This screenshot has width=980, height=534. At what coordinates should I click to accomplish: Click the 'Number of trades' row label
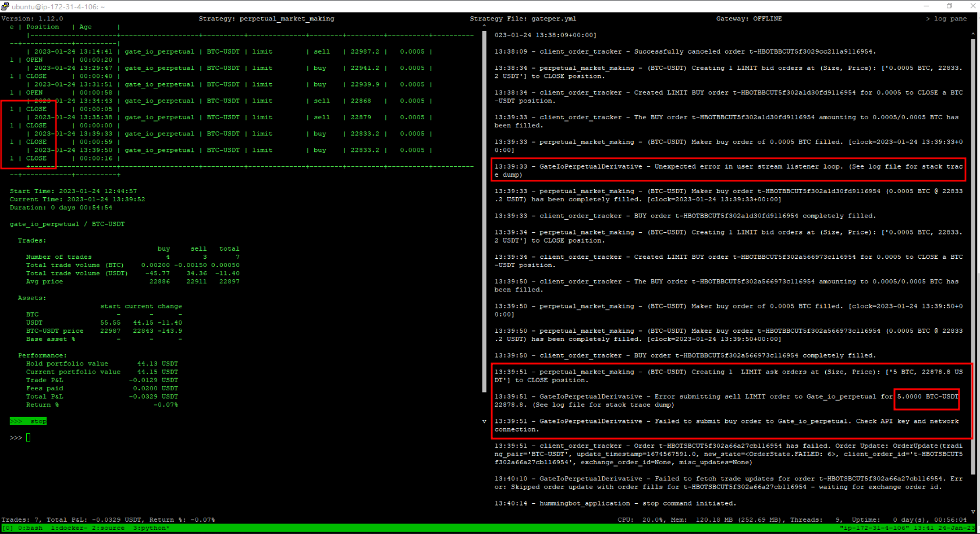click(x=59, y=257)
